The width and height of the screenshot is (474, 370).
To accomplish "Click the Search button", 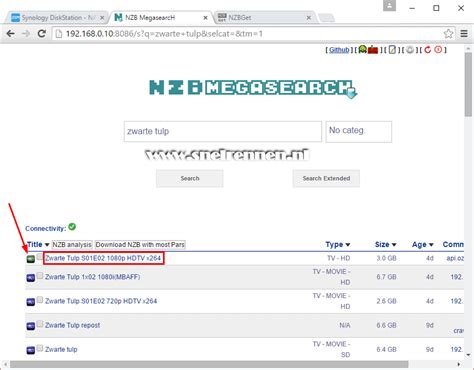I will pyautogui.click(x=190, y=179).
